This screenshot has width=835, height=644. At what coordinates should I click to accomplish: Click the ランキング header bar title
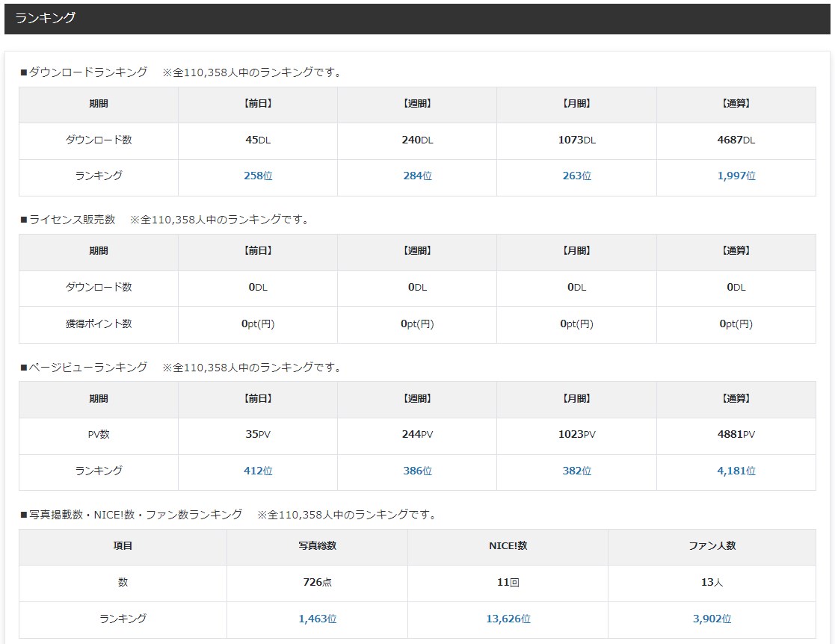coord(46,18)
